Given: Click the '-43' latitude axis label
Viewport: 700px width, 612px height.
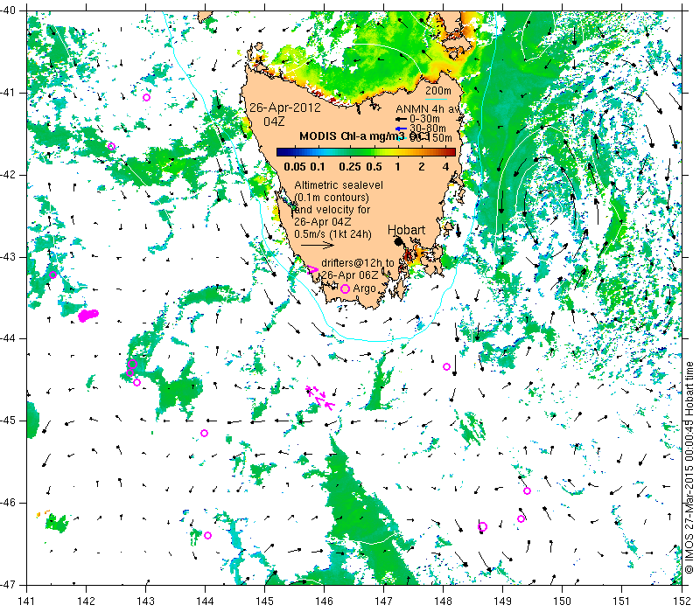Looking at the screenshot, I should click(8, 257).
